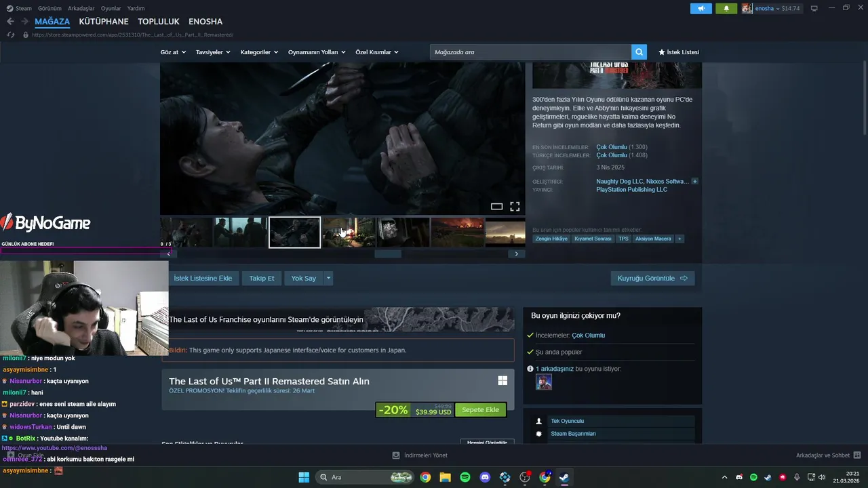
Task: Open OBS Studio from the taskbar
Action: click(x=525, y=477)
